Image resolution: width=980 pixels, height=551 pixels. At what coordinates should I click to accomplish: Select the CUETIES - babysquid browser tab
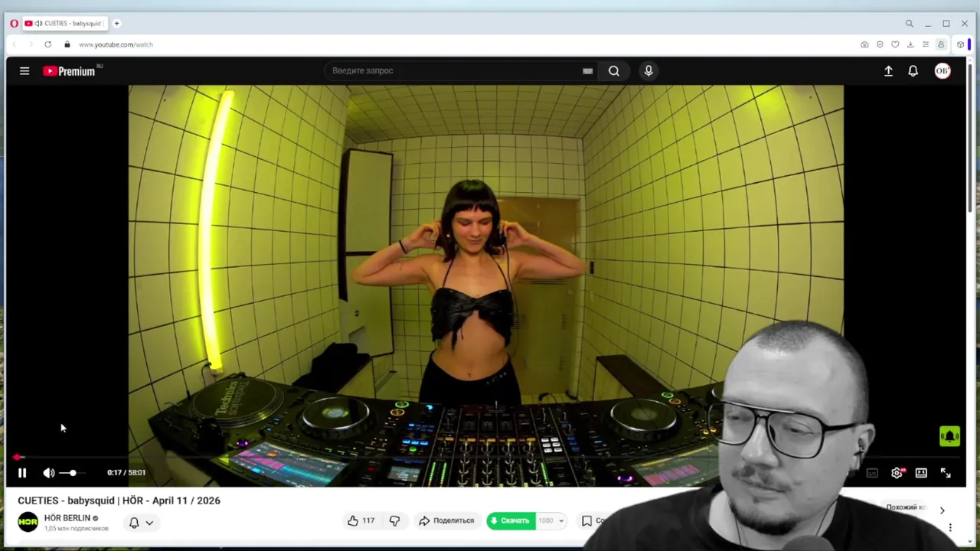[64, 24]
